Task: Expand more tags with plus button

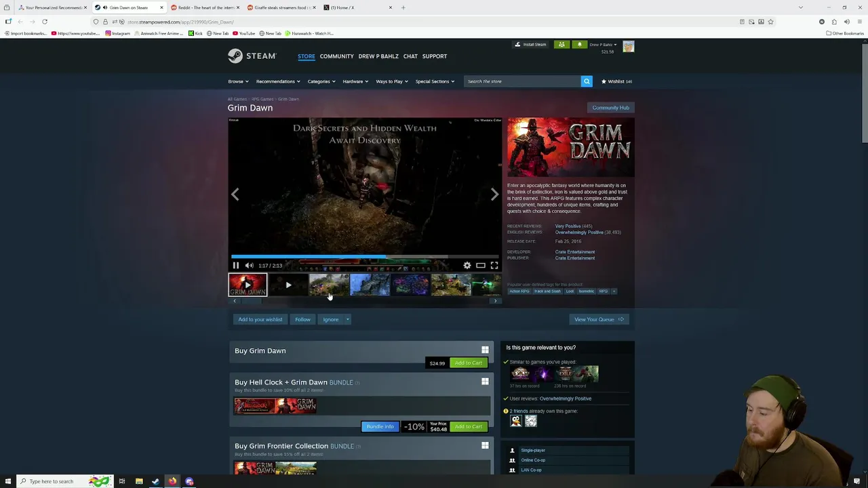Action: (614, 291)
